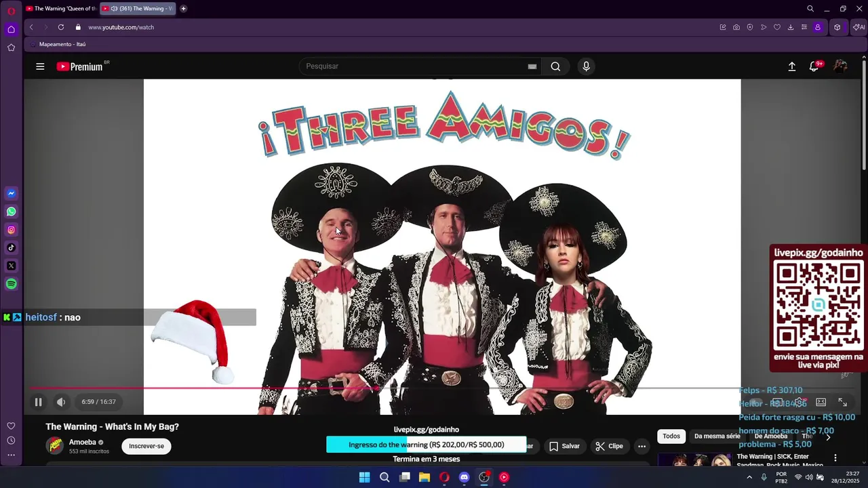Open the ad blocker shield icon
Screen dimensions: 868x488
pos(750,27)
